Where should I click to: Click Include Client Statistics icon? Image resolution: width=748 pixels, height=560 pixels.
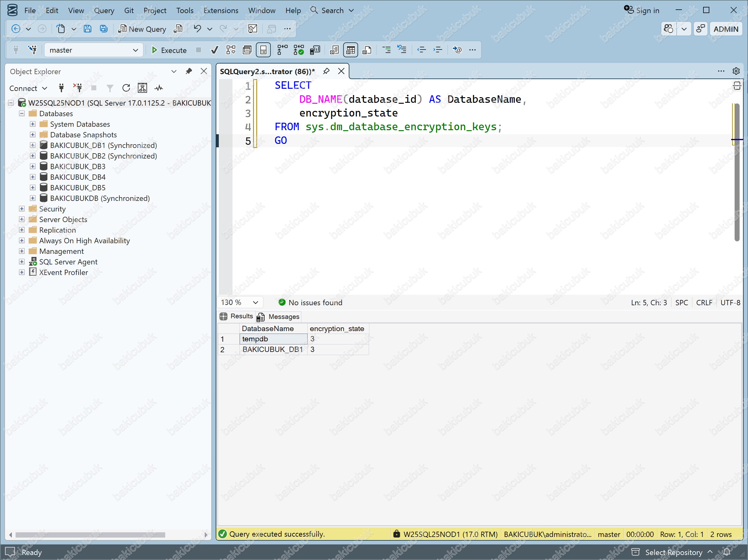[315, 50]
